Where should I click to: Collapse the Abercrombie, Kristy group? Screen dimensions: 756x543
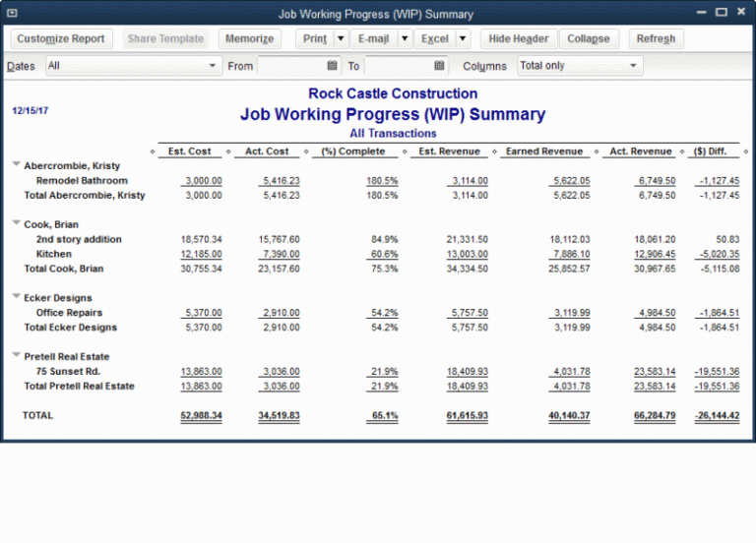[17, 164]
